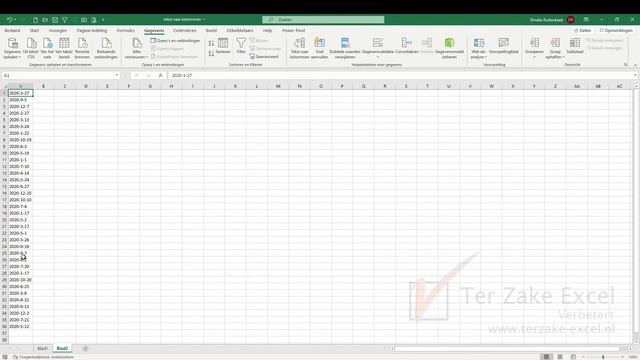
Task: Select cell A36 containing 2020-5-12
Action: (x=20, y=327)
